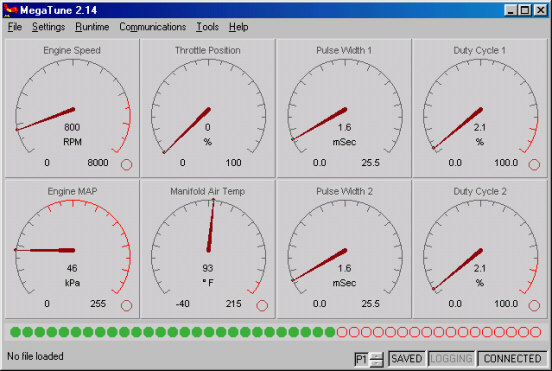552x371 pixels.
Task: Click the SAVED status indicator
Action: pos(407,359)
